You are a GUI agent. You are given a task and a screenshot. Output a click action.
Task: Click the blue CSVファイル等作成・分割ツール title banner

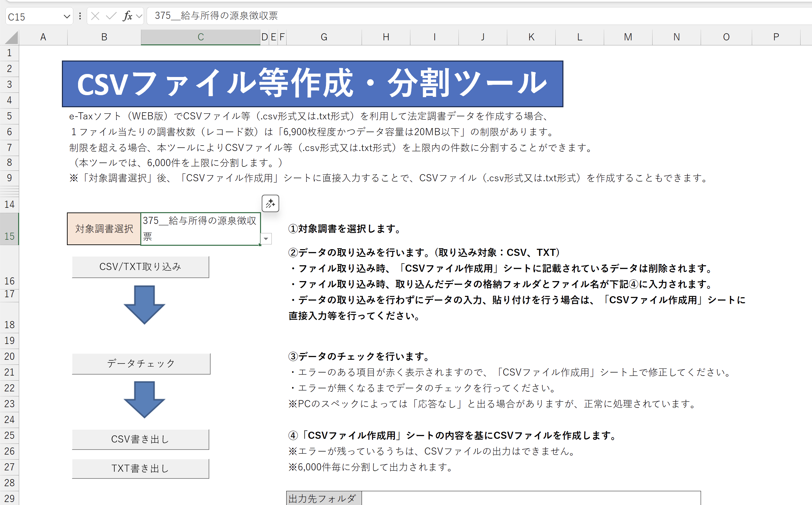[x=312, y=84]
